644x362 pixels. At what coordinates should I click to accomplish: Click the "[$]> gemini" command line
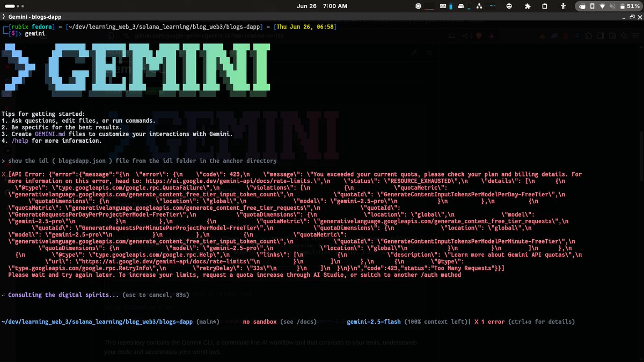pos(27,33)
